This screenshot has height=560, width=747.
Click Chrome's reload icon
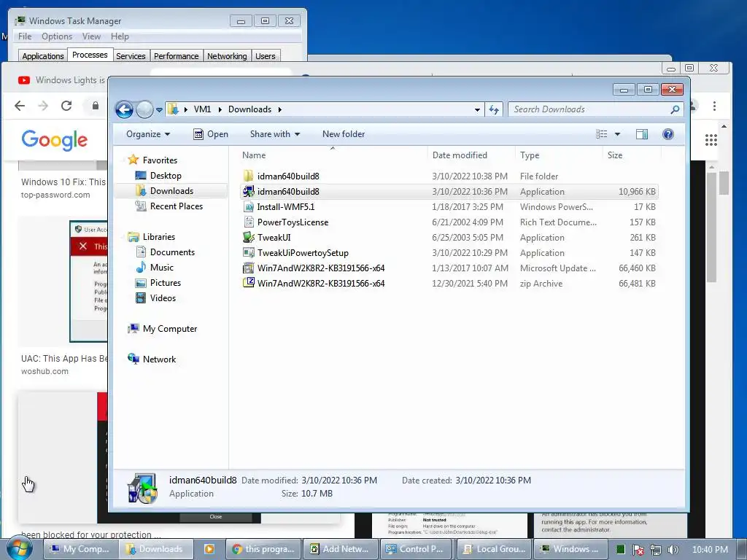coord(66,106)
